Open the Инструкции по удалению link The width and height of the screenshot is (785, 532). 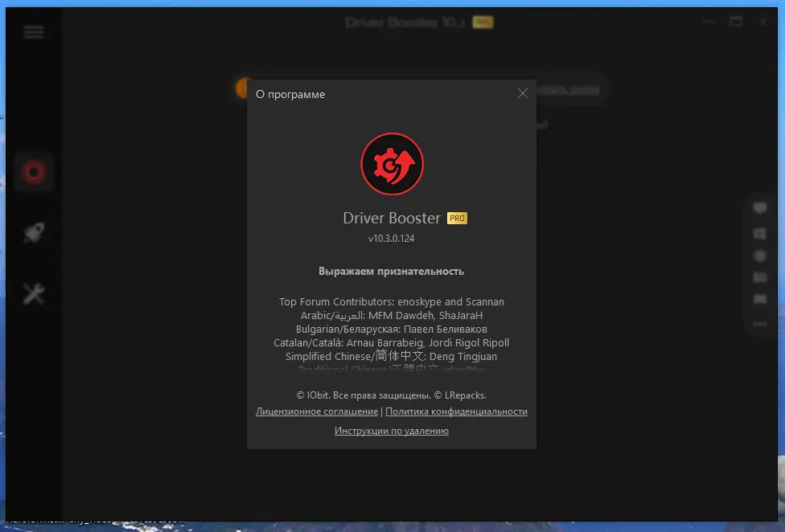click(392, 431)
